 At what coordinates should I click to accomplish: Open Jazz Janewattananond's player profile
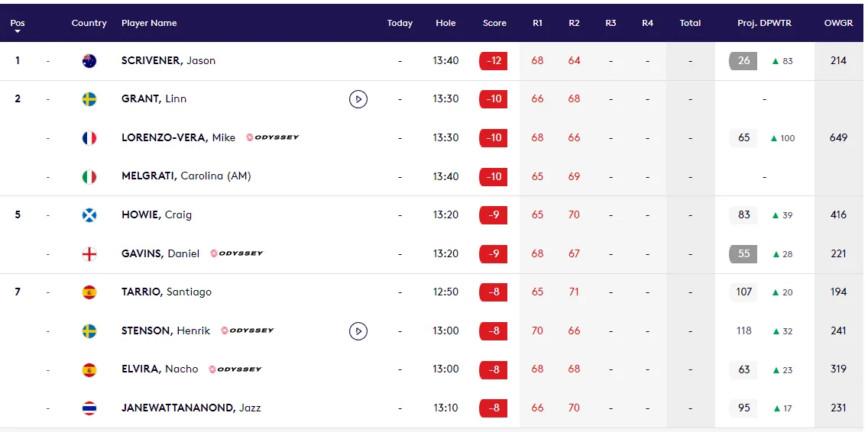[191, 408]
